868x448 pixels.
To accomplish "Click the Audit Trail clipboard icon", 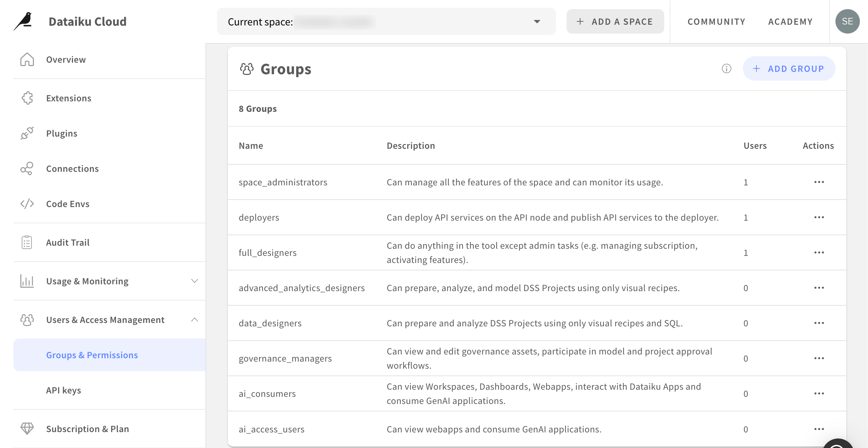I will point(27,243).
